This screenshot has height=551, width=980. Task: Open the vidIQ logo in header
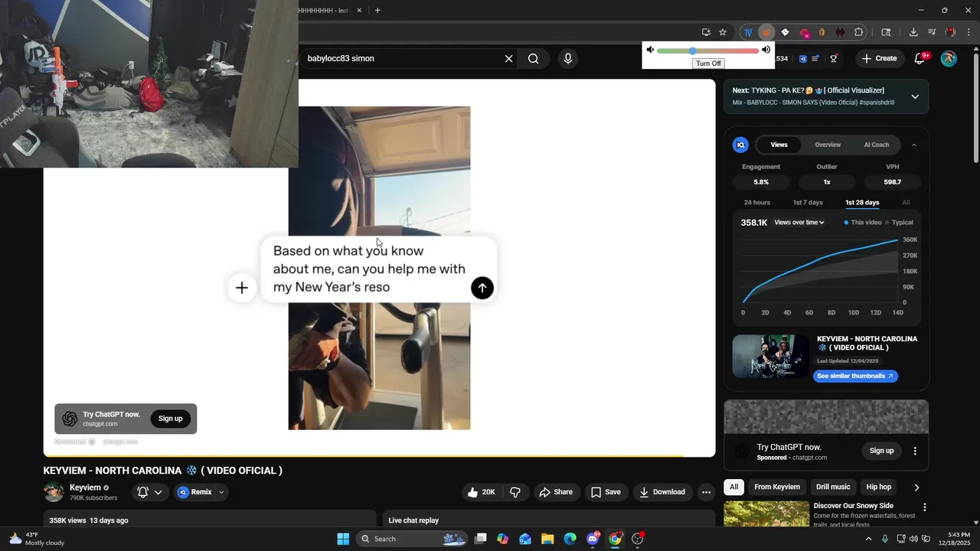pyautogui.click(x=802, y=58)
